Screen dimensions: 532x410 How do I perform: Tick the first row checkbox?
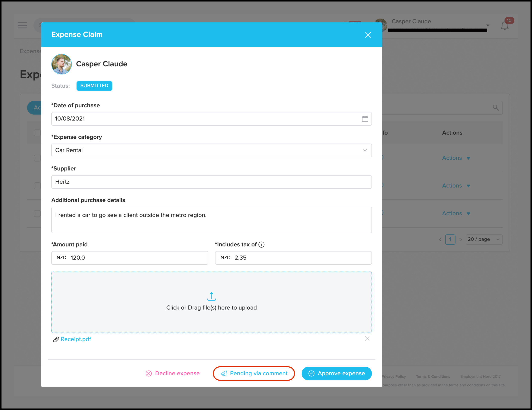[x=37, y=158]
